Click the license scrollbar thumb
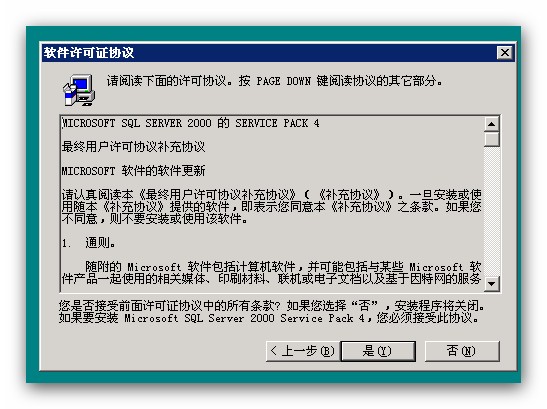This screenshot has height=409, width=547. click(x=492, y=139)
